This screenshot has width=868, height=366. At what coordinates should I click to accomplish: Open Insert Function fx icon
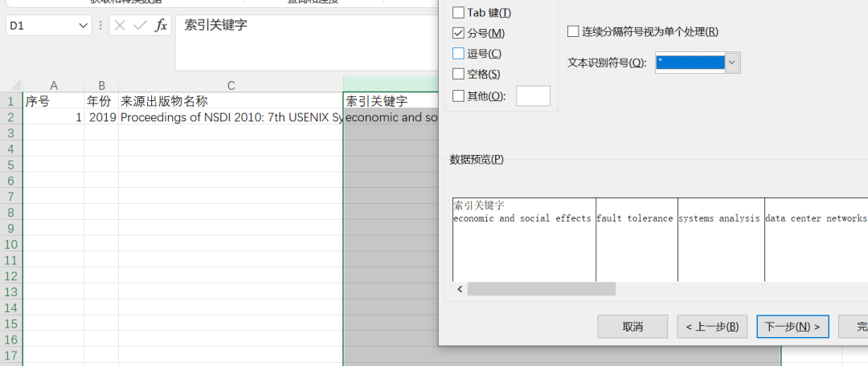[161, 26]
